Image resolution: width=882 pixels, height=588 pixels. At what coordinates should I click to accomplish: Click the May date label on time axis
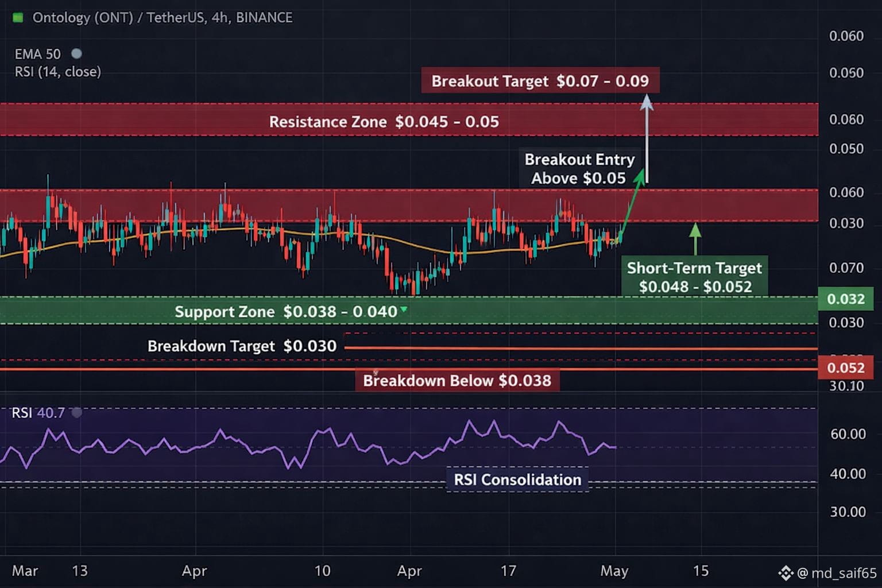614,571
